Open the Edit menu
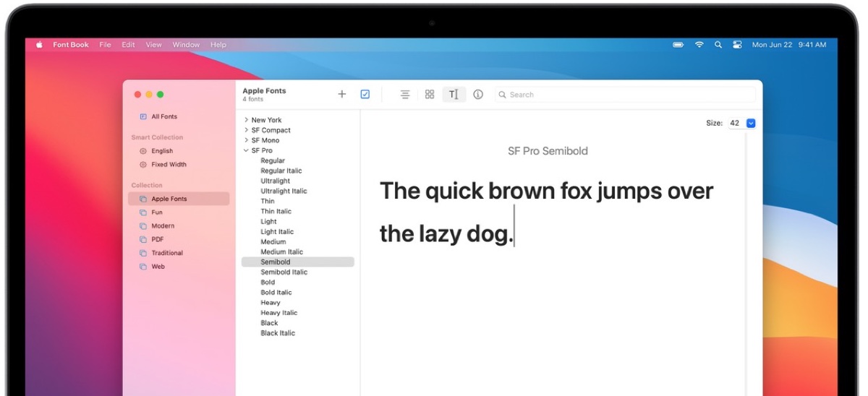Screen dimensions: 868x396 [x=128, y=45]
